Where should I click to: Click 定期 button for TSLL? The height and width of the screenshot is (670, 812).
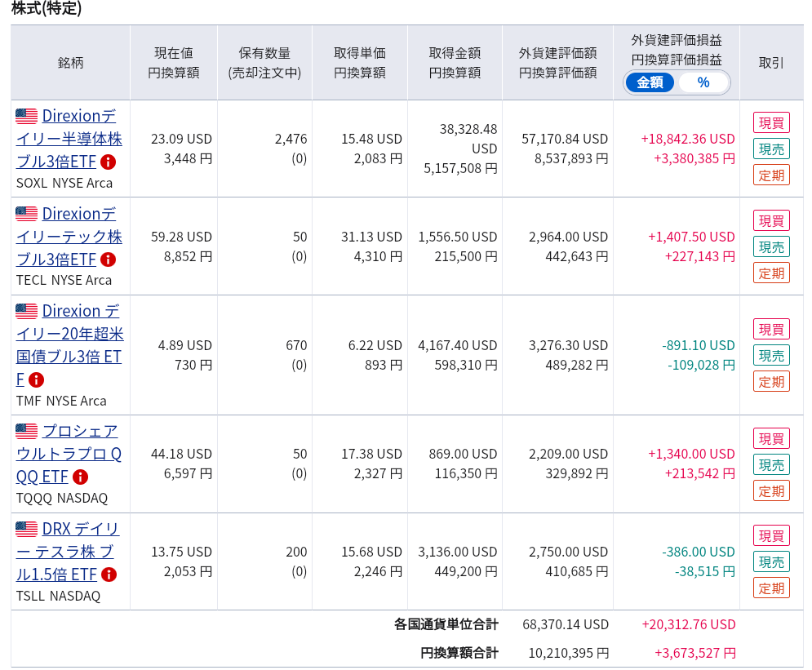771,588
